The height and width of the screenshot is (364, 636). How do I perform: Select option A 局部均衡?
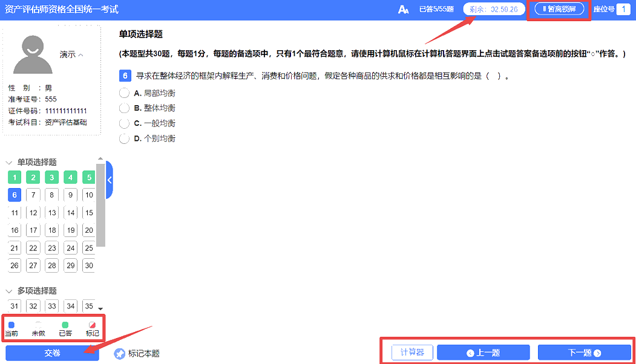[x=124, y=93]
